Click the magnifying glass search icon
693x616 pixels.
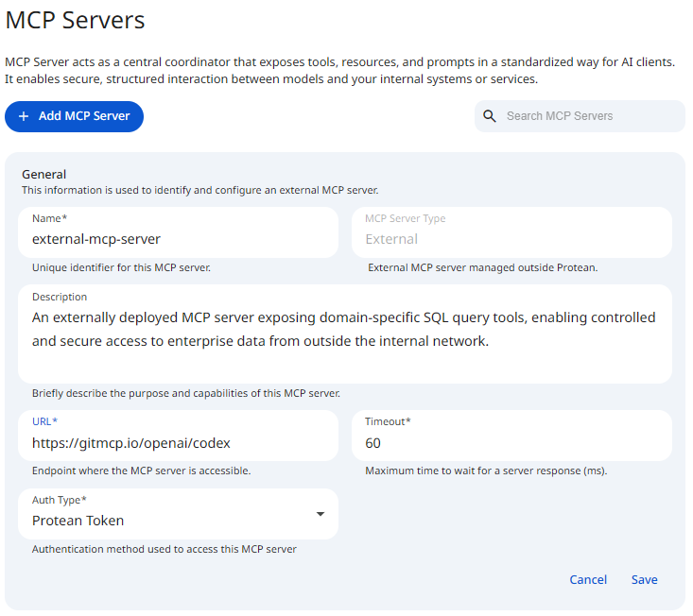pos(490,116)
